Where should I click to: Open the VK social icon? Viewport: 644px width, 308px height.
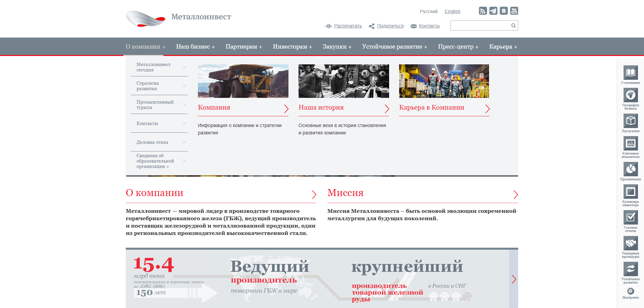(503, 11)
